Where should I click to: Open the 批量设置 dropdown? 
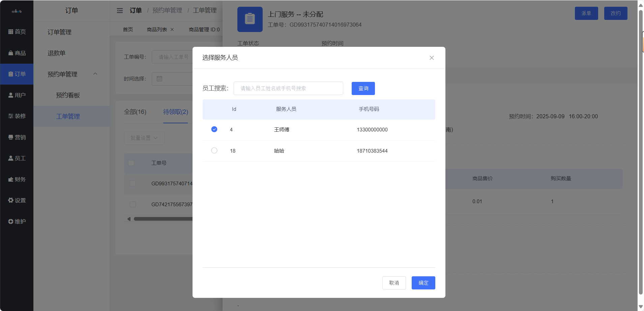point(144,138)
